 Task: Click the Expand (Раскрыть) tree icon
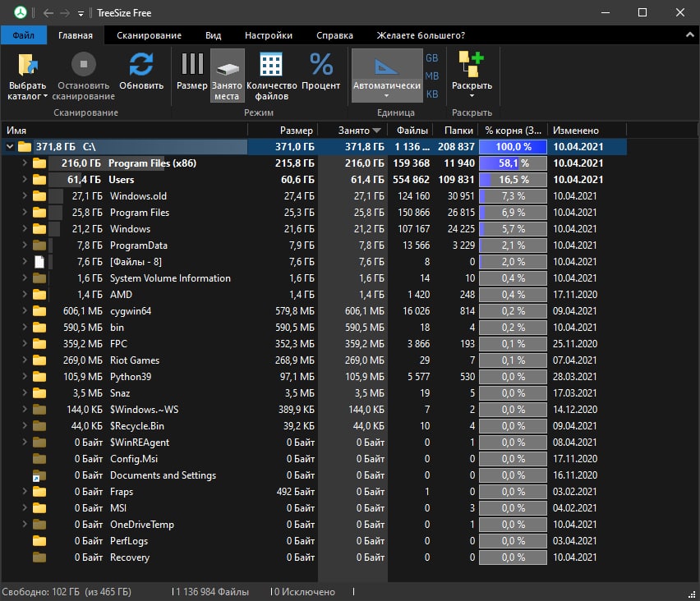click(472, 64)
